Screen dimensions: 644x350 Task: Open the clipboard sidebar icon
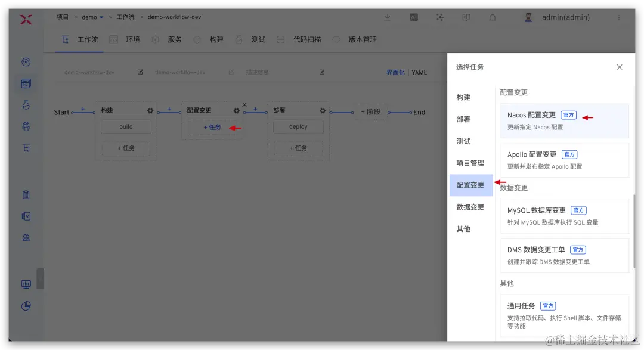click(x=26, y=195)
